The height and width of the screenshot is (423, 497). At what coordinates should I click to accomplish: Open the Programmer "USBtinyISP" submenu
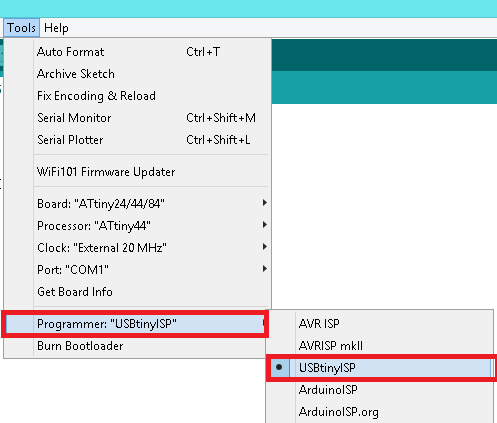coord(135,324)
